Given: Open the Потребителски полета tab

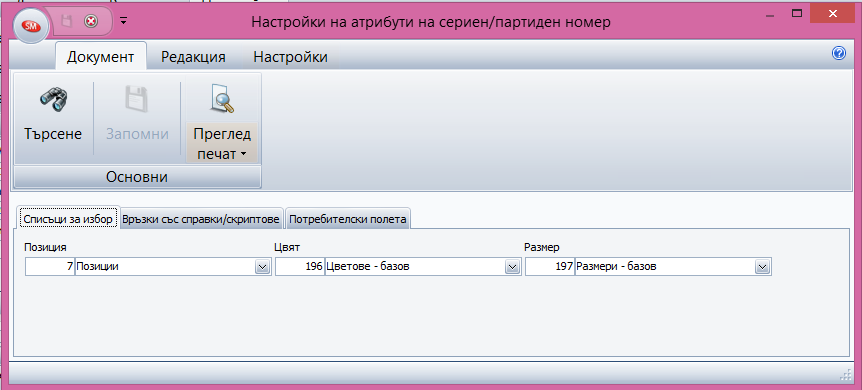Looking at the screenshot, I should (x=348, y=219).
